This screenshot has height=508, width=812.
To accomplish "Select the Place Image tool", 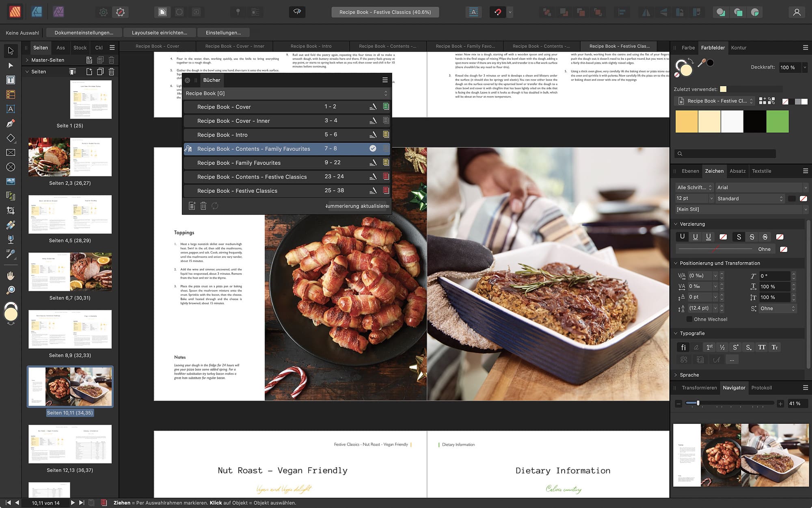I will coord(11,181).
